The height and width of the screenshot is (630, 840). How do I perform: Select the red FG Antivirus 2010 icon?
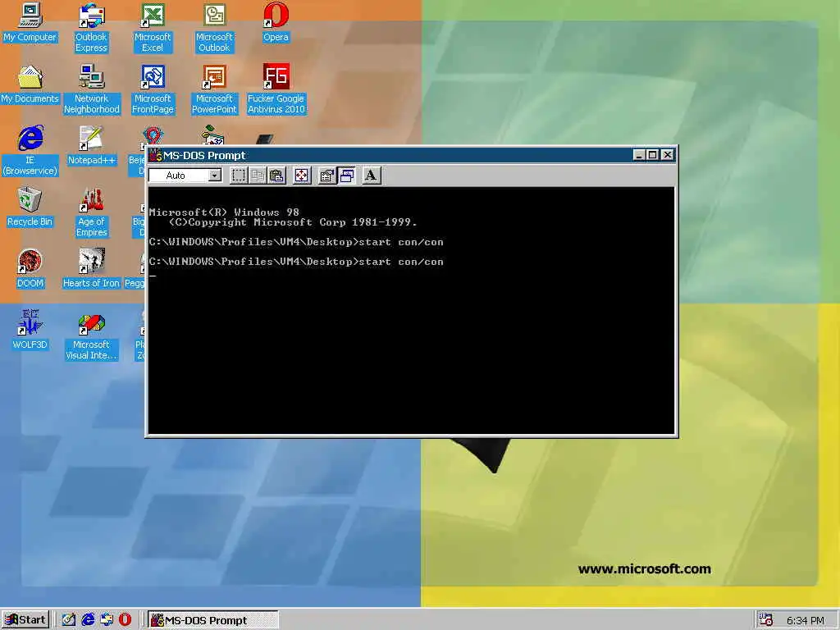tap(276, 89)
